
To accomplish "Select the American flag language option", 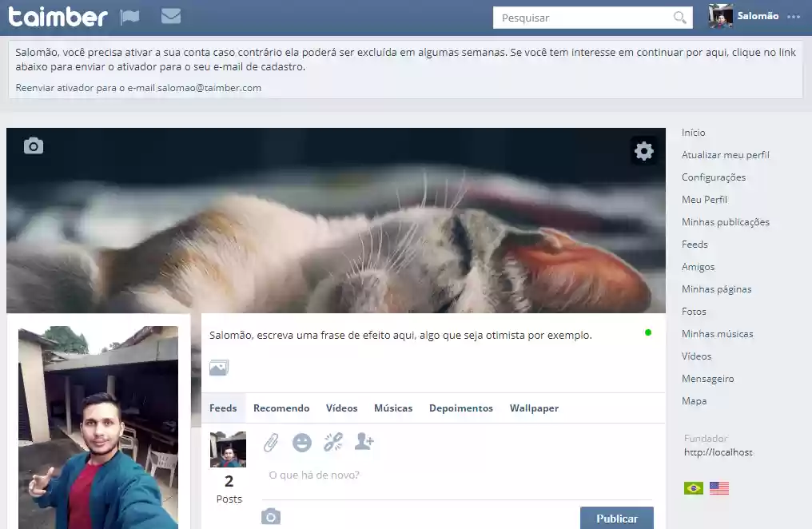I will [x=718, y=487].
